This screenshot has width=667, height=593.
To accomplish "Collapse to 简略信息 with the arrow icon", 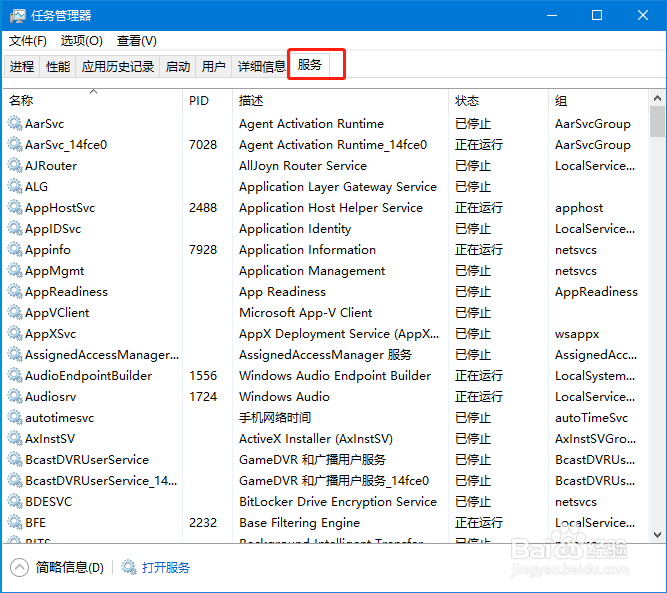I will (x=19, y=567).
